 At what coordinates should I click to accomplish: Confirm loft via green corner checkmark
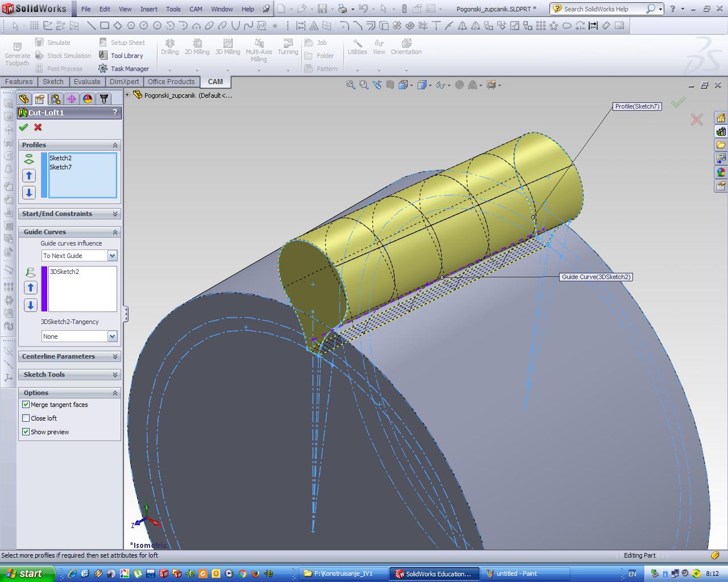[678, 102]
